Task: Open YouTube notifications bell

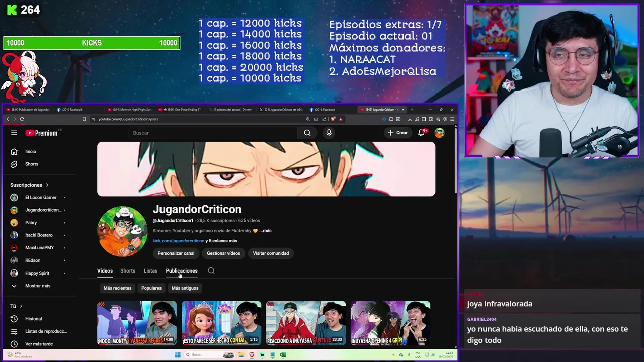Action: (422, 133)
